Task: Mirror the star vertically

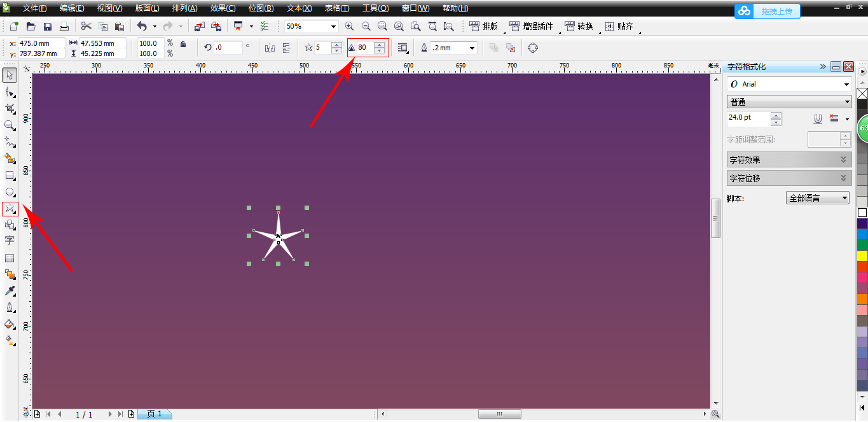Action: click(x=286, y=48)
